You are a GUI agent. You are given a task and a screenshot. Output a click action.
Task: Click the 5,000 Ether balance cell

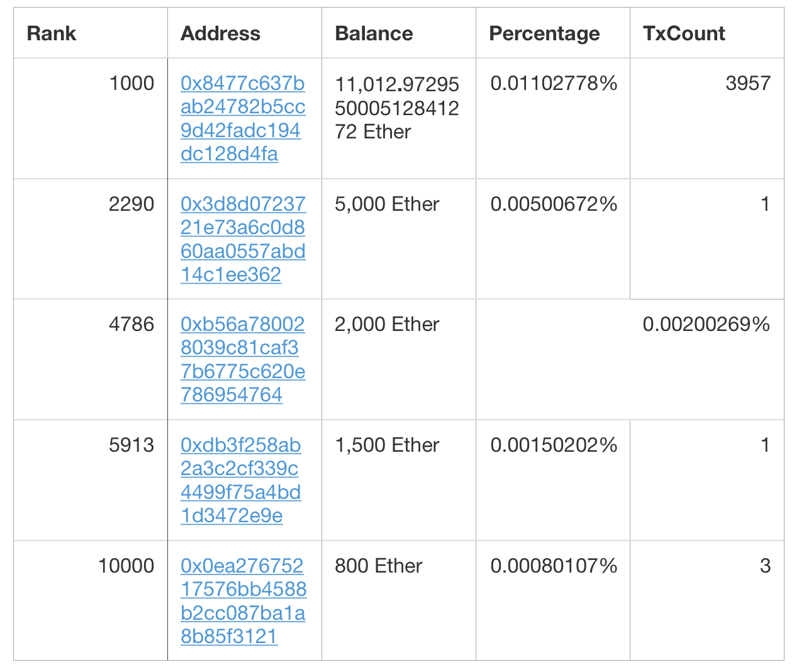[399, 238]
